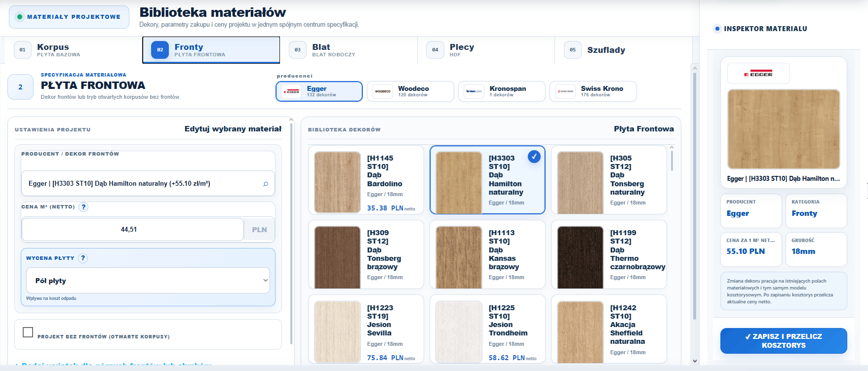Click the checkmark badge on the H3303 card
This screenshot has height=371, width=868.
coord(534,157)
